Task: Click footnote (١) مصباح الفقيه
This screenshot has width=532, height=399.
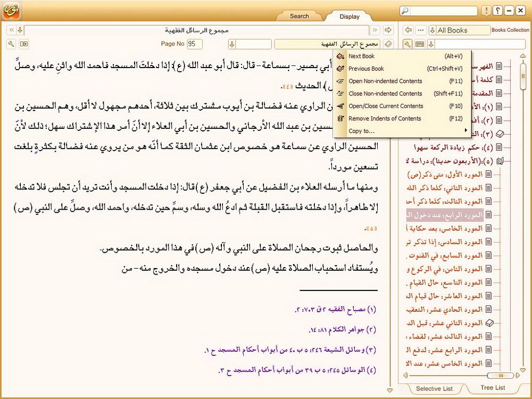Action: point(336,310)
